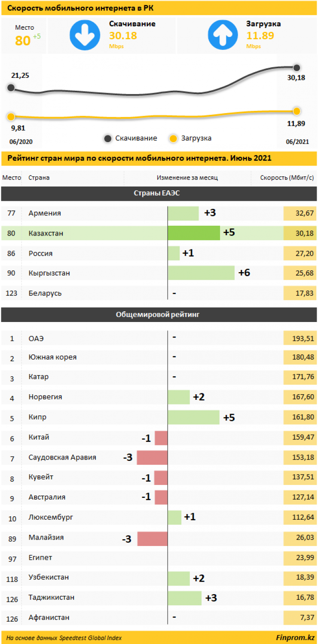Select the highlighted Казахстан row name
The image size is (318, 644).
46,233
